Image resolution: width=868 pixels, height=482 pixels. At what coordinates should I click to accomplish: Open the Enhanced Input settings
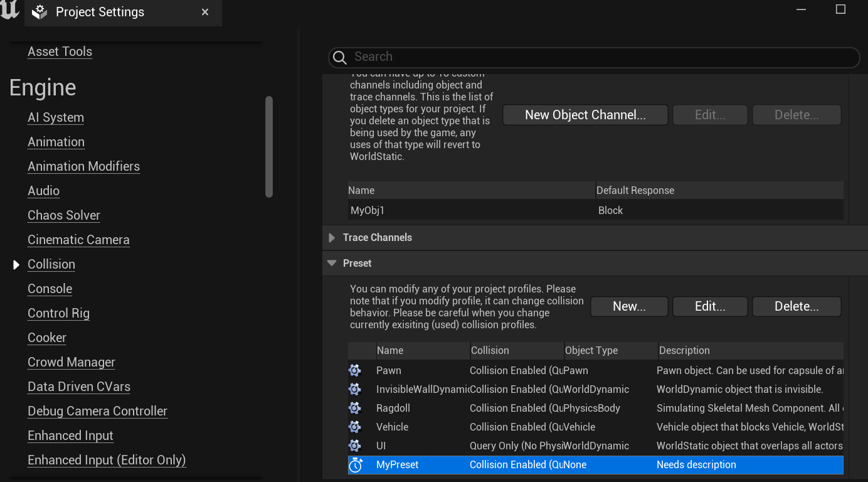(x=70, y=436)
